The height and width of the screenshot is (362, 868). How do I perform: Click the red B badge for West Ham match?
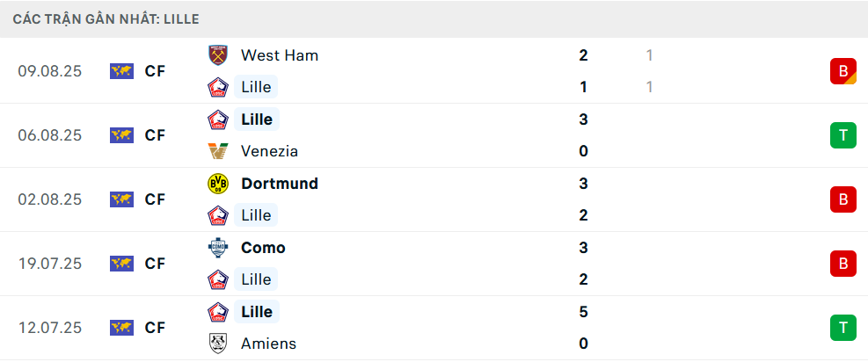pyautogui.click(x=842, y=71)
